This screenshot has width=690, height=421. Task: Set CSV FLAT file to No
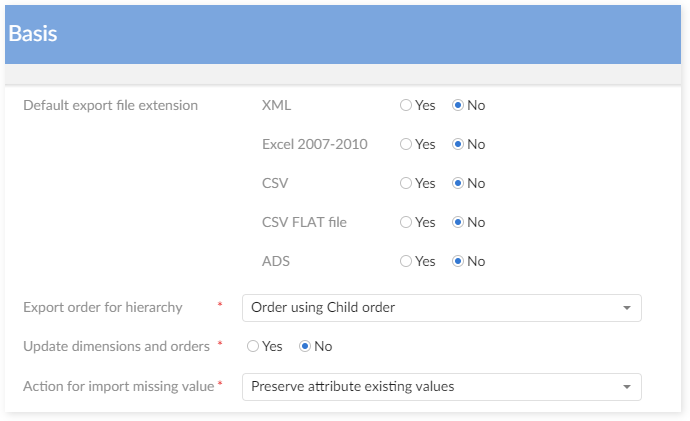coord(459,222)
